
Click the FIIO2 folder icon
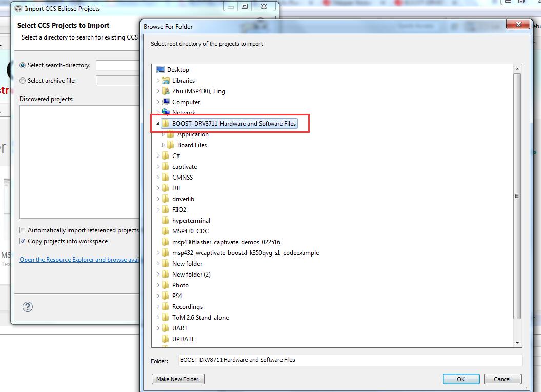pyautogui.click(x=166, y=210)
